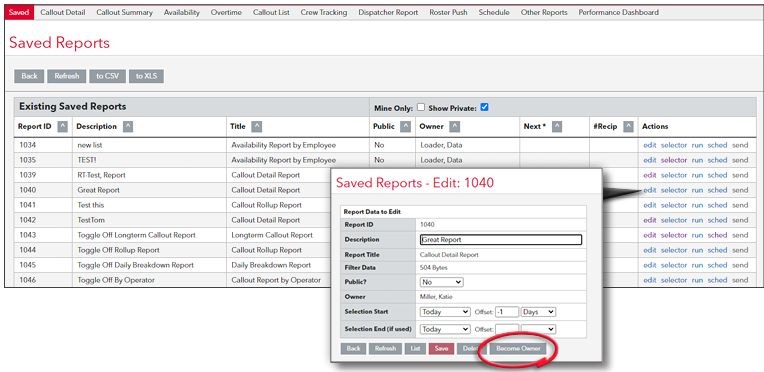The width and height of the screenshot is (764, 372).
Task: Open the Selection End Today dropdown
Action: [x=445, y=329]
